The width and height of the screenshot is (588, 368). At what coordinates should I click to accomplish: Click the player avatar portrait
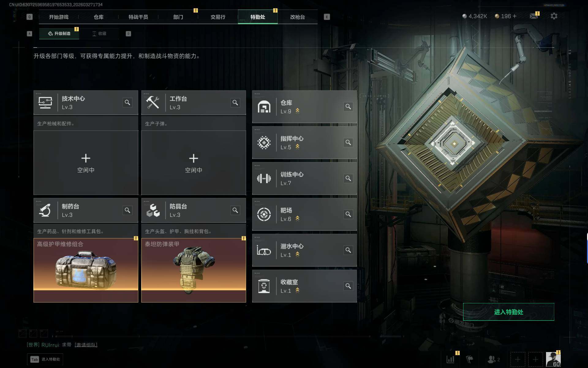tap(553, 359)
